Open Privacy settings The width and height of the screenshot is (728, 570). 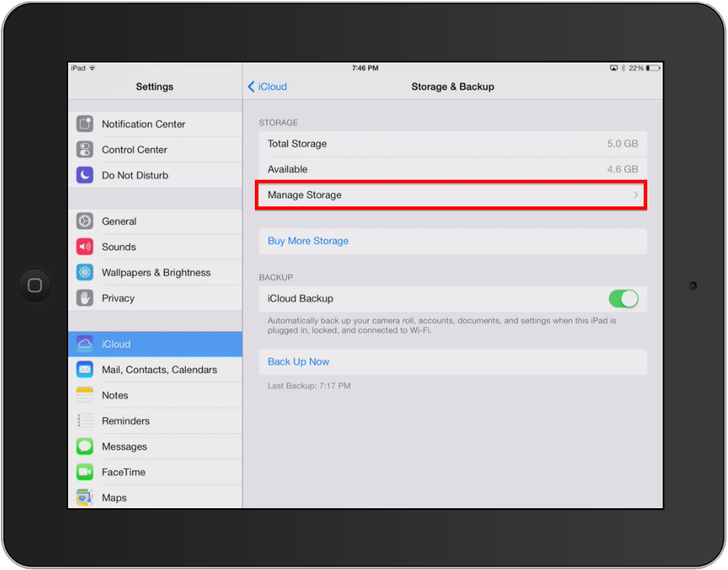tap(155, 298)
